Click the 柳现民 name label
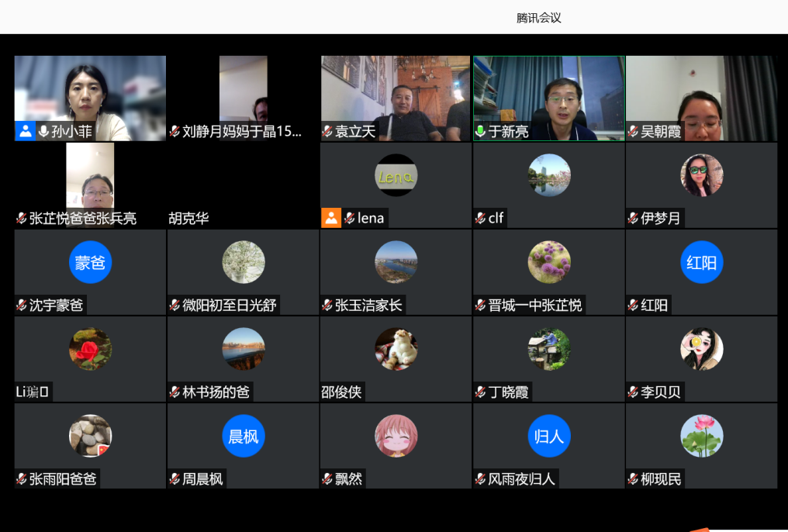Screen dimensions: 788x532 661,478
